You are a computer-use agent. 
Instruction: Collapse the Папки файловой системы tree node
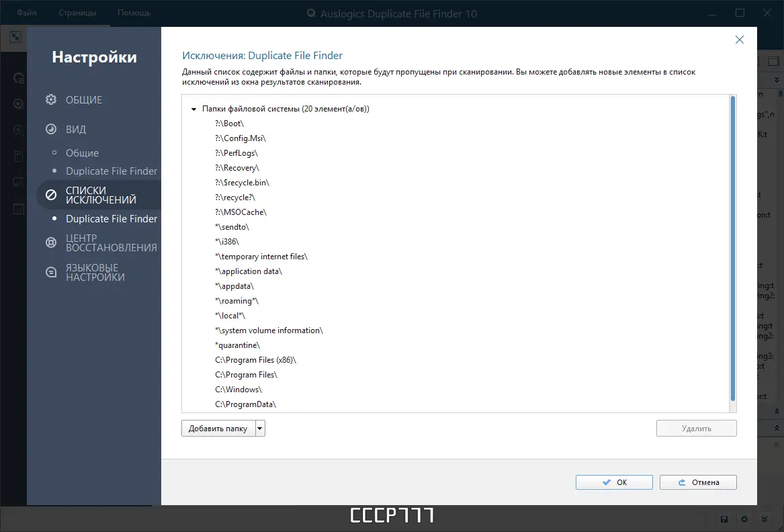pos(193,108)
